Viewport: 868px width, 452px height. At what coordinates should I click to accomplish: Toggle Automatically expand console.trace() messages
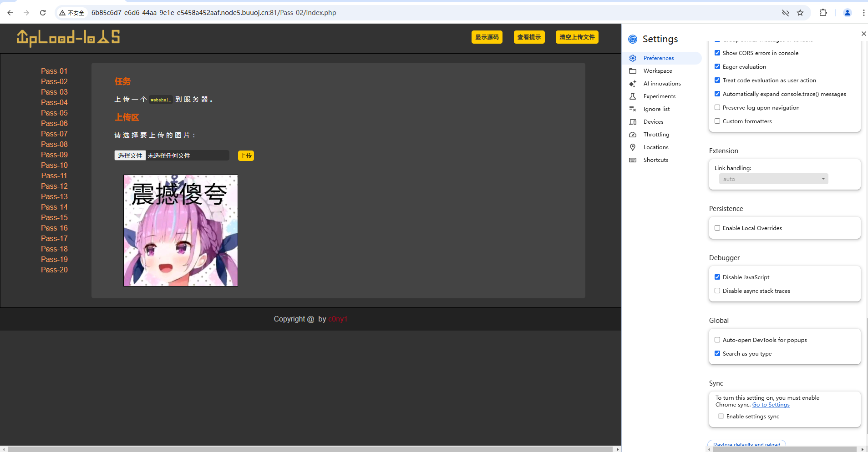[717, 94]
